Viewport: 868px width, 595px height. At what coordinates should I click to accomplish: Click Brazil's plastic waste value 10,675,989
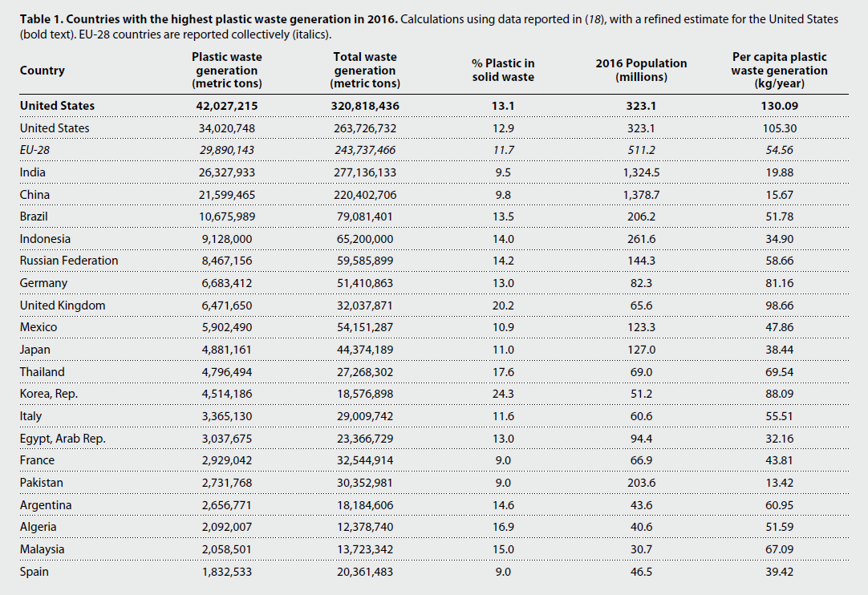click(x=227, y=217)
